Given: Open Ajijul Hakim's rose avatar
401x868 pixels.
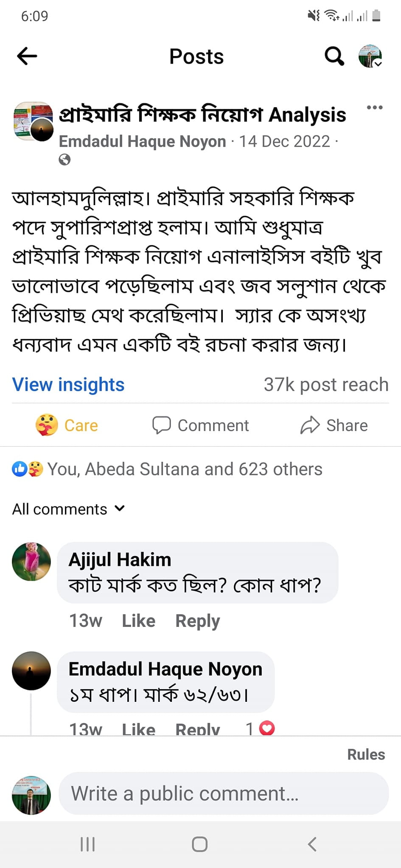Looking at the screenshot, I should [x=31, y=561].
